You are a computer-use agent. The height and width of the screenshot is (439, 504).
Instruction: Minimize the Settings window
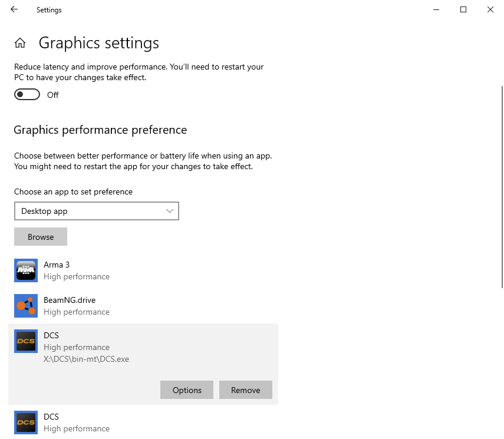coord(436,9)
